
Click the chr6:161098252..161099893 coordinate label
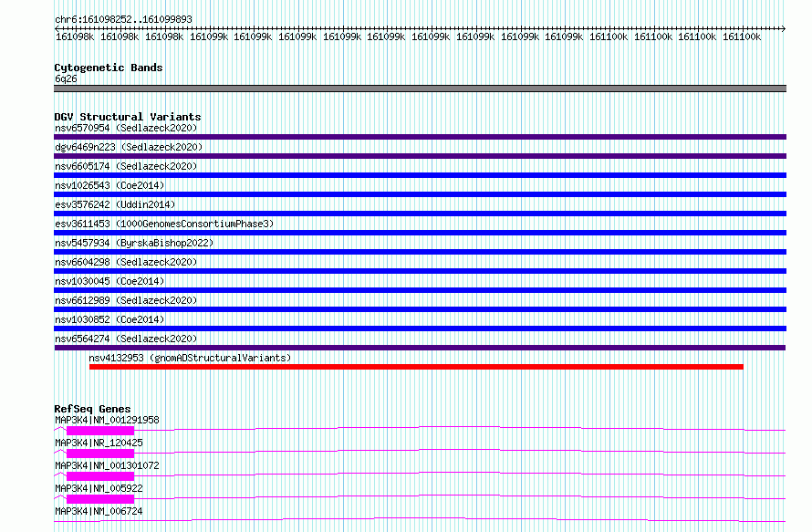[x=123, y=19]
